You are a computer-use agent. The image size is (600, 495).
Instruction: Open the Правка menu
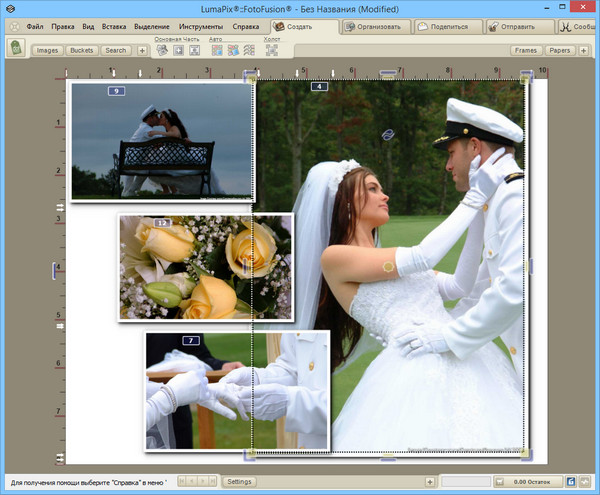pyautogui.click(x=63, y=27)
